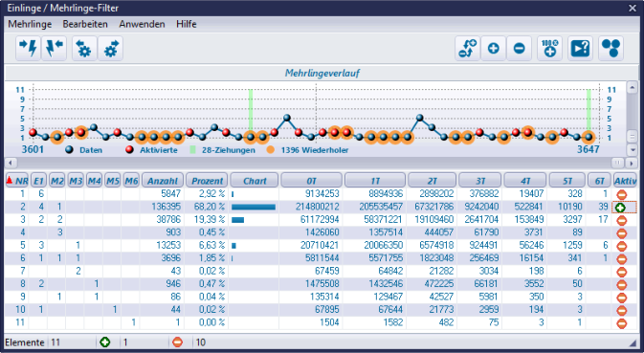
Task: Click the Prozent column header button
Action: tap(207, 181)
